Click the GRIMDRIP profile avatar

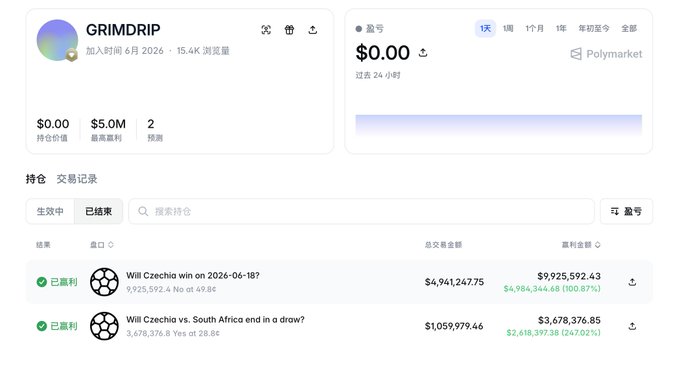pos(57,40)
